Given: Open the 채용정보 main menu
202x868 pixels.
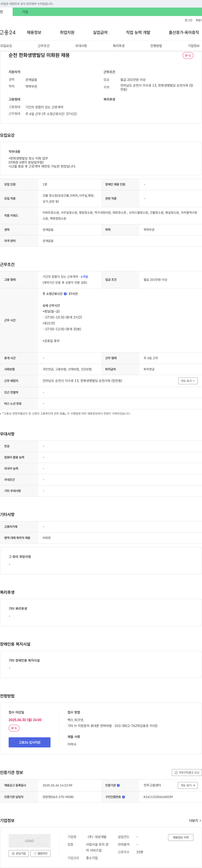Looking at the screenshot, I should tap(34, 32).
